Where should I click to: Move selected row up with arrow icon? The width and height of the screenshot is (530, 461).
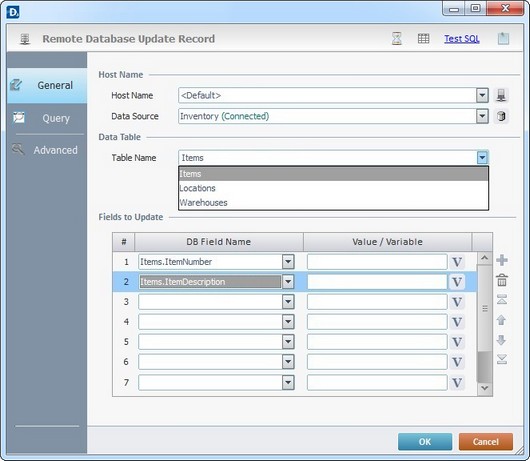(x=502, y=320)
